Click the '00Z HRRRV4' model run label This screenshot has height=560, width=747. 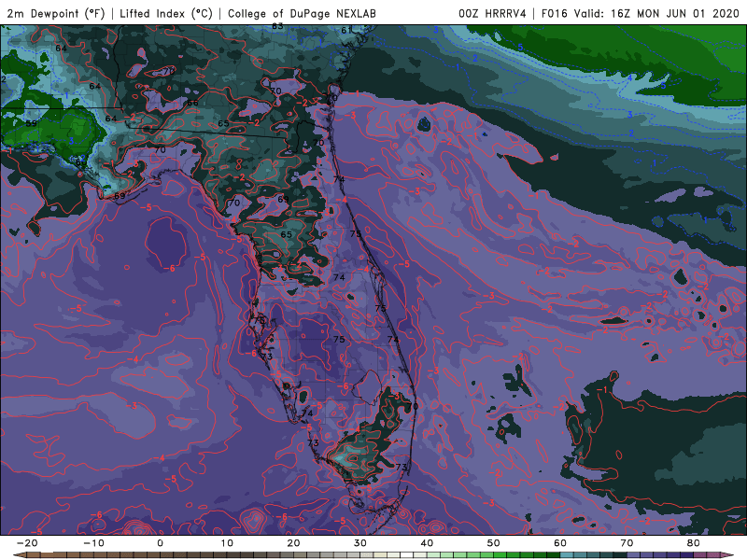(492, 13)
